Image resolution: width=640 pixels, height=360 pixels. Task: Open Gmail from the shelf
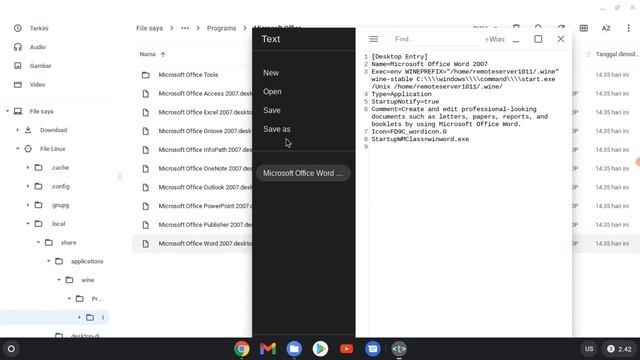[268, 349]
